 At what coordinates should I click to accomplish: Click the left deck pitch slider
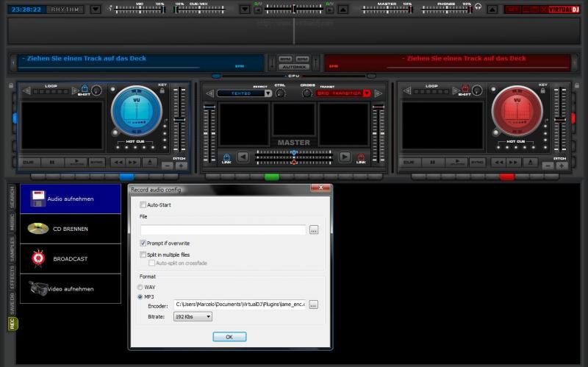[179, 120]
